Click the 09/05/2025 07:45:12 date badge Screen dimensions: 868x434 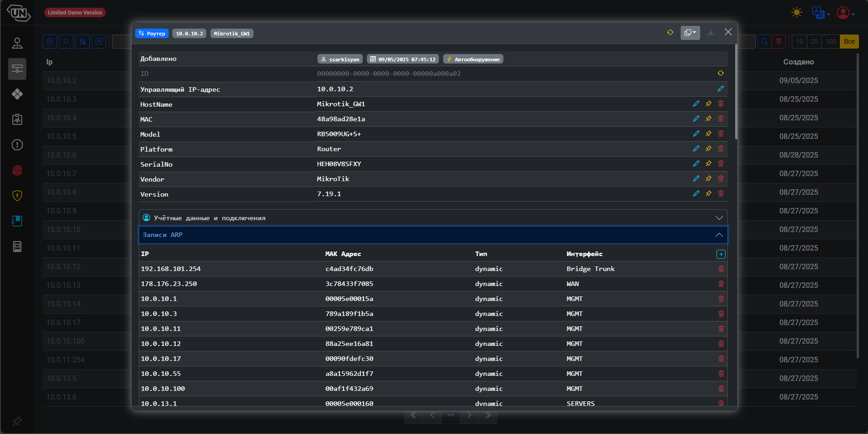[x=403, y=59]
